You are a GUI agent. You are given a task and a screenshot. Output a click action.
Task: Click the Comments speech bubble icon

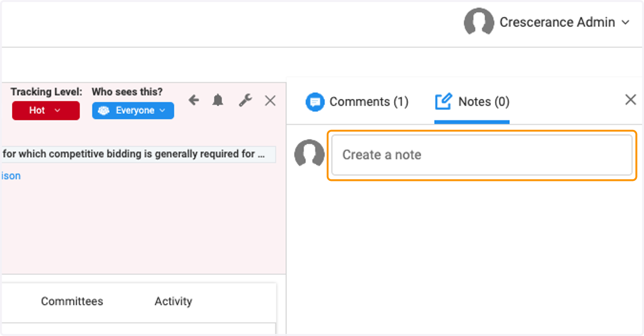[x=315, y=102]
